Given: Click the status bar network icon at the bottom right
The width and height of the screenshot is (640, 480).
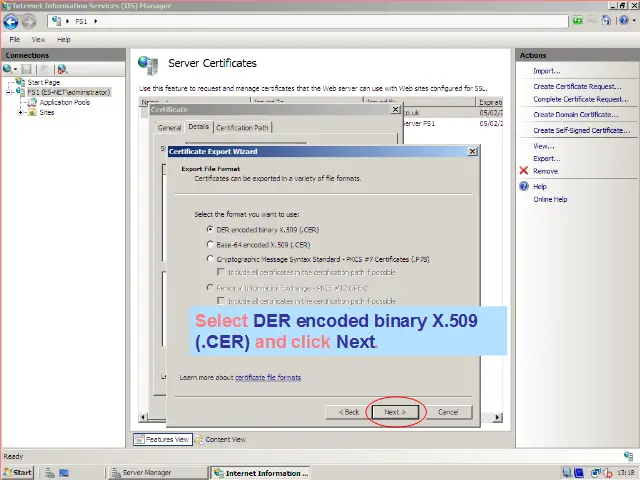Looking at the screenshot, I should pyautogui.click(x=629, y=456).
